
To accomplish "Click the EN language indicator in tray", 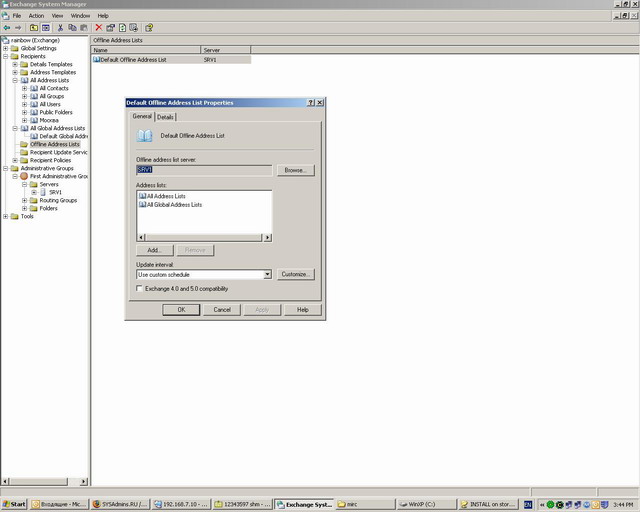I will (x=528, y=505).
